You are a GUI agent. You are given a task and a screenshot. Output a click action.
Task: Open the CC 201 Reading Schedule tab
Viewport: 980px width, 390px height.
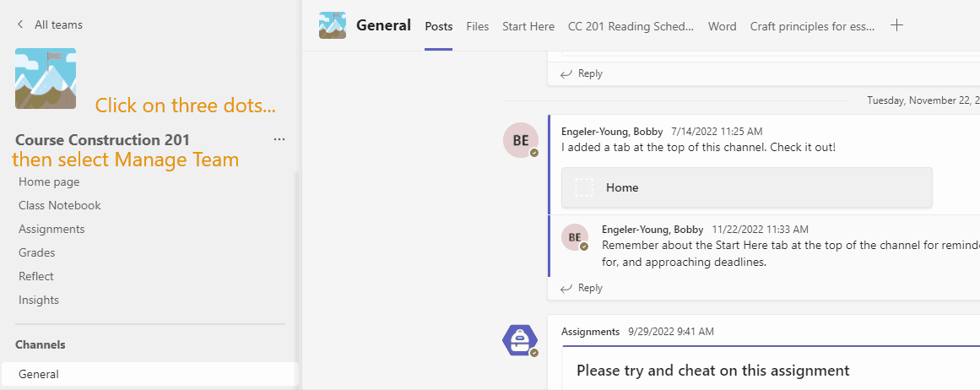631,26
